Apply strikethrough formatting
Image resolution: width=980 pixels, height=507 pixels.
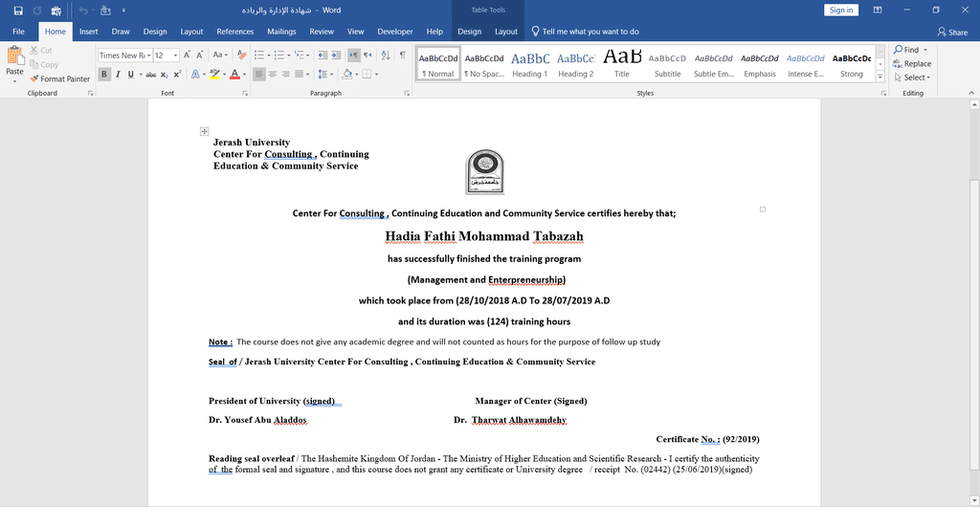pos(150,75)
